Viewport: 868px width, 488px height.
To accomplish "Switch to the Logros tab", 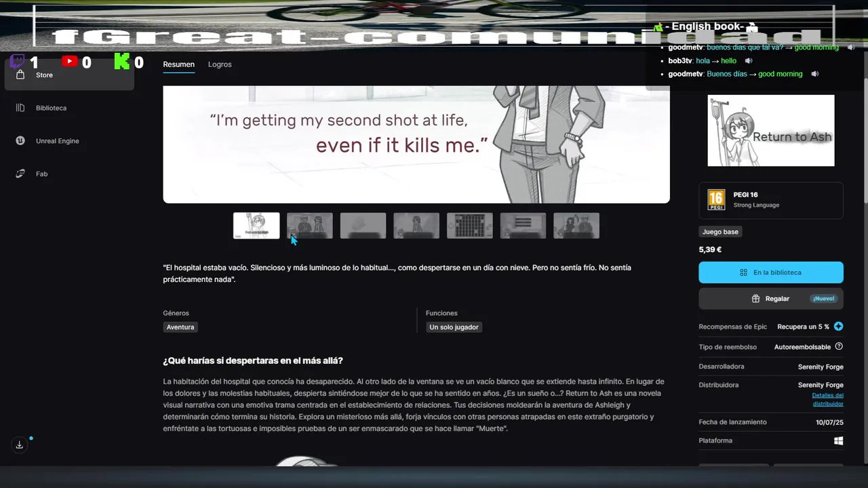I will (x=220, y=64).
